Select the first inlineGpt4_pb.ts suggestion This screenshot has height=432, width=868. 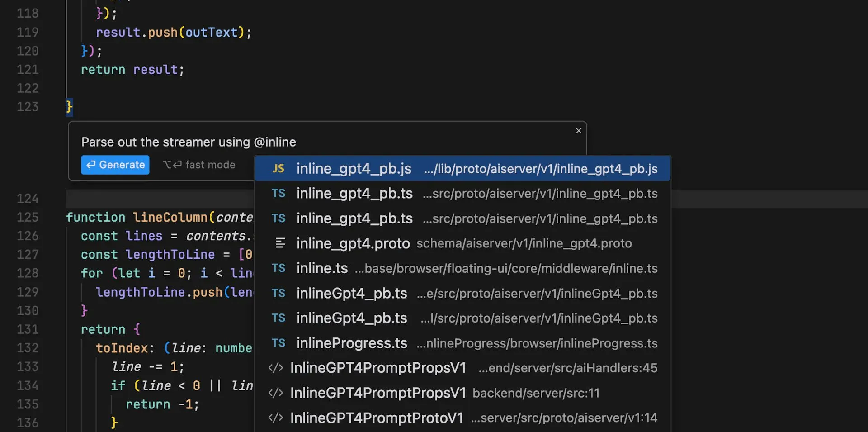[462, 293]
